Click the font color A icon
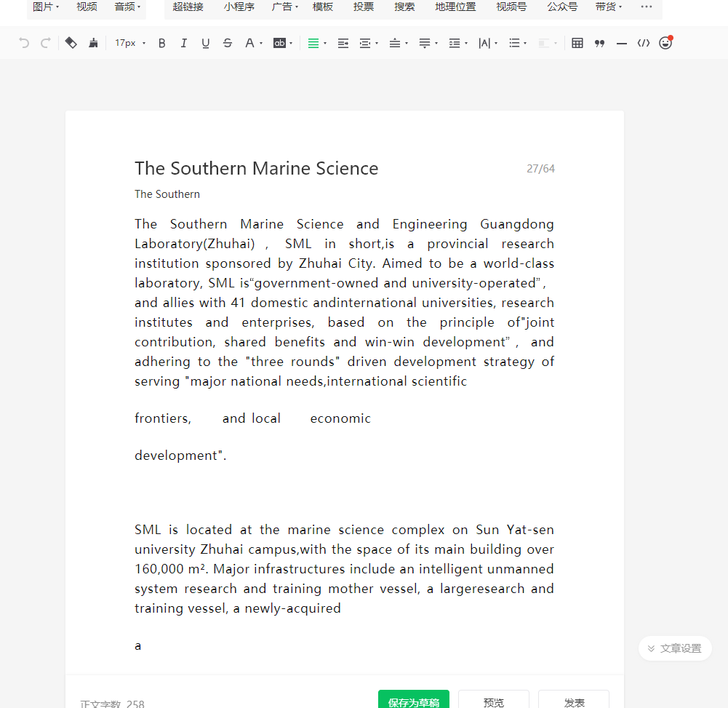This screenshot has width=728, height=708. click(249, 43)
